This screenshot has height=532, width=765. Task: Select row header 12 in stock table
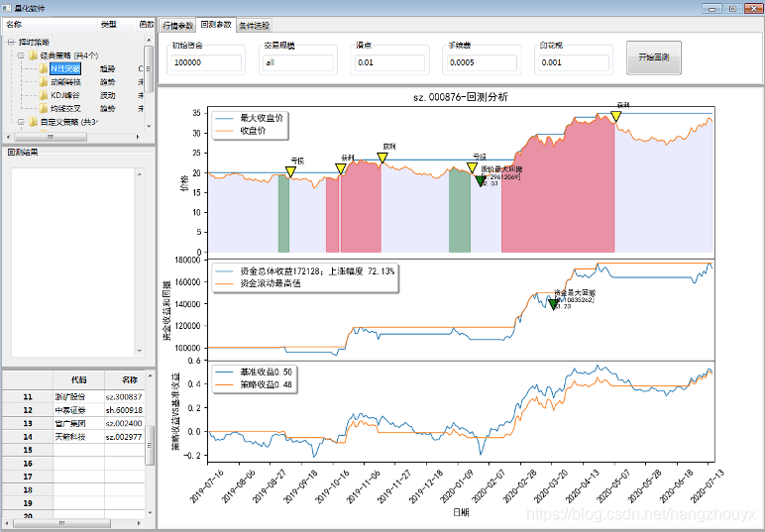(28, 410)
